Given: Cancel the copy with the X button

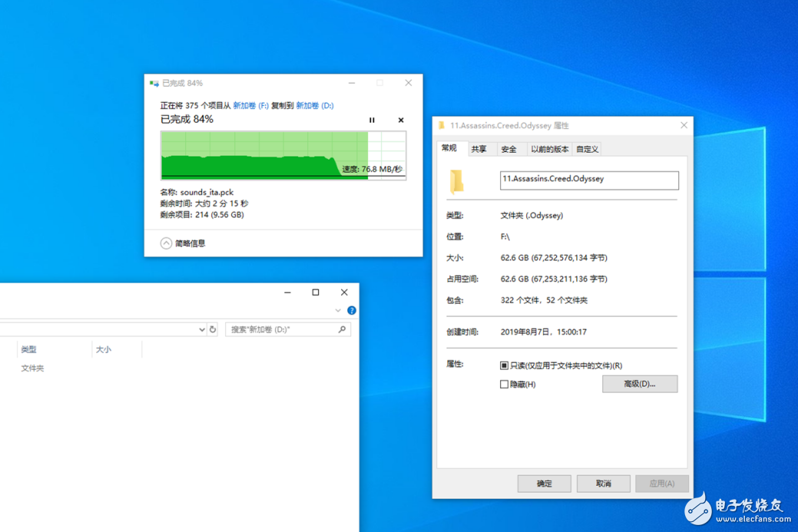Looking at the screenshot, I should (401, 120).
